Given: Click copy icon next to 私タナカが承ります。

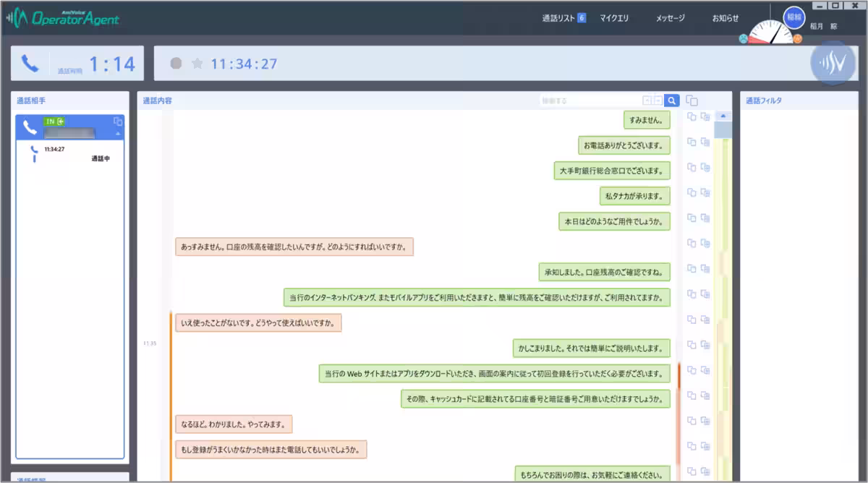Looking at the screenshot, I should (x=691, y=193).
